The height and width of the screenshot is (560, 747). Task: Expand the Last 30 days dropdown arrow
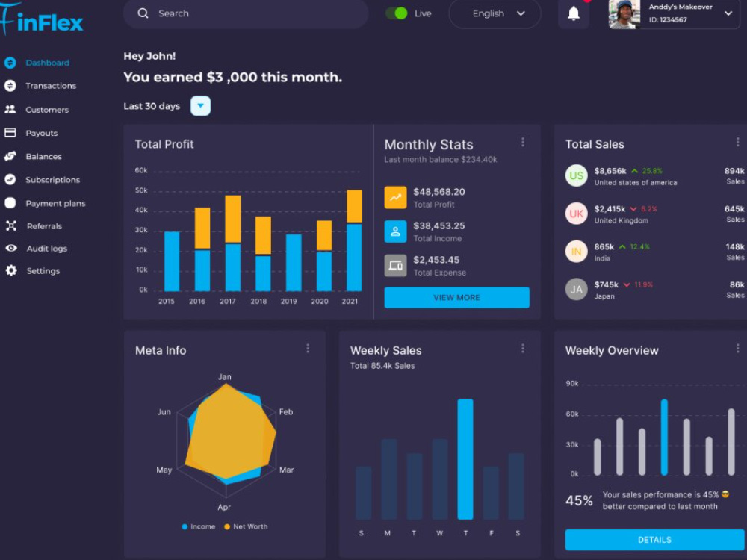coord(200,106)
